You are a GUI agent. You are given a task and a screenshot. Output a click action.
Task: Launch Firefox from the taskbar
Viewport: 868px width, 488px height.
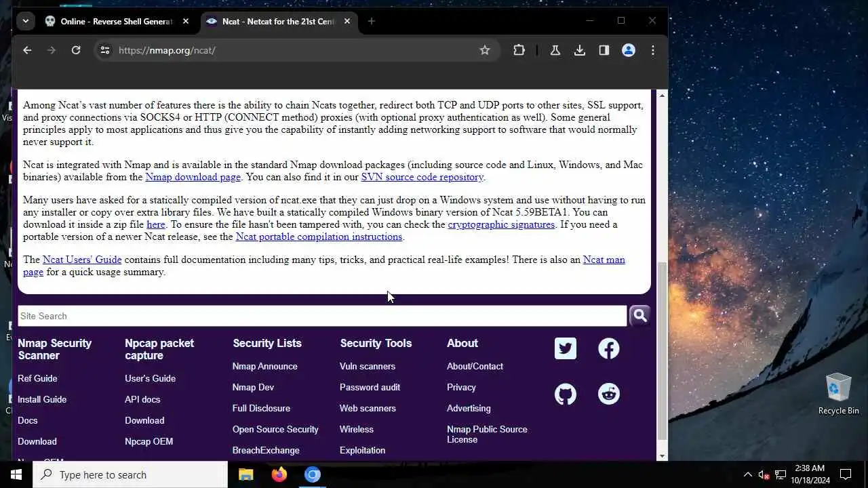coord(279,474)
